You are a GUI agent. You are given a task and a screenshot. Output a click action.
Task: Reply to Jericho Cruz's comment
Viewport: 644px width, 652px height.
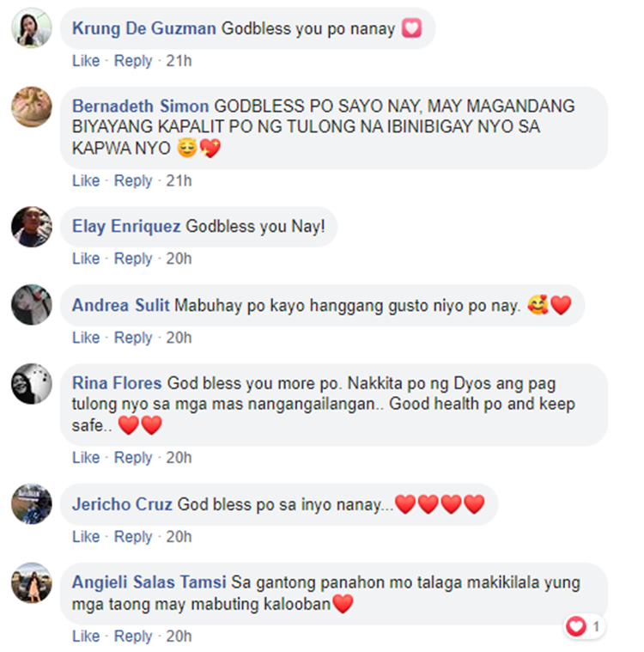pyautogui.click(x=133, y=537)
